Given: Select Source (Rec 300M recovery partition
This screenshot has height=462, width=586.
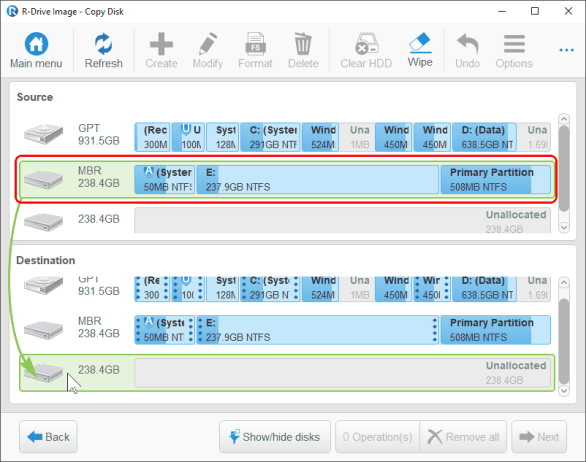Looking at the screenshot, I should [x=152, y=137].
